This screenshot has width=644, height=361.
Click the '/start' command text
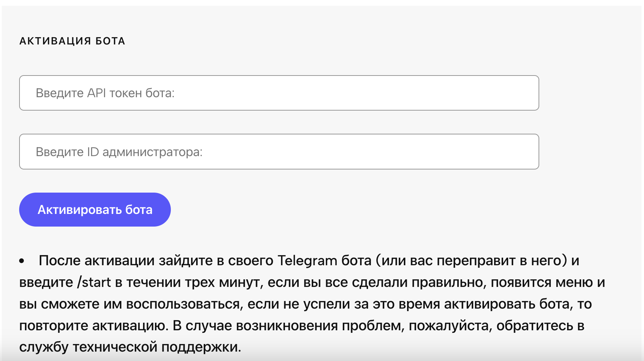94,282
